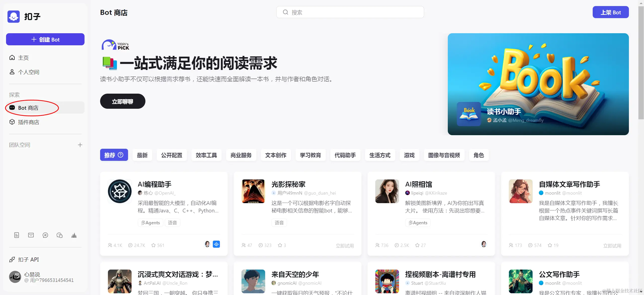The image size is (644, 295).
Task: Open the 插件商店 plugin store item
Action: (x=28, y=122)
